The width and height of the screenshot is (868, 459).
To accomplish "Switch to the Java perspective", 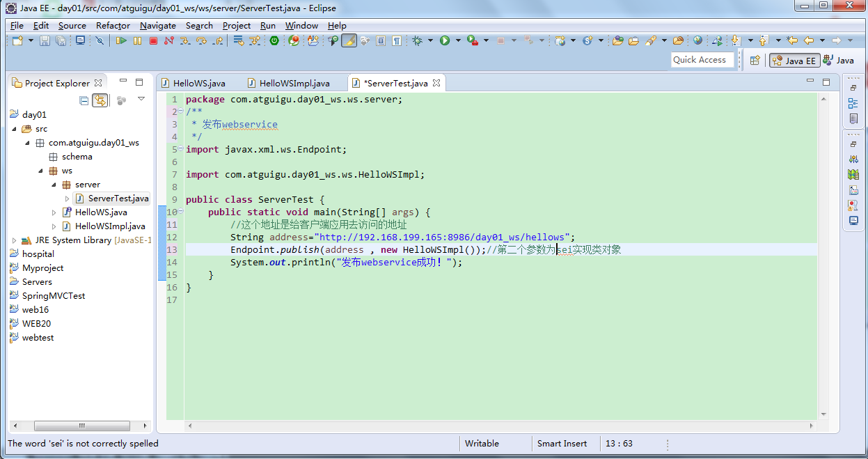I will [838, 61].
